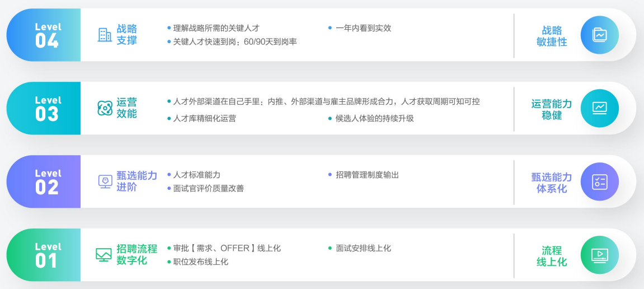
Task: Click the purple checklist circle icon
Action: (x=600, y=181)
